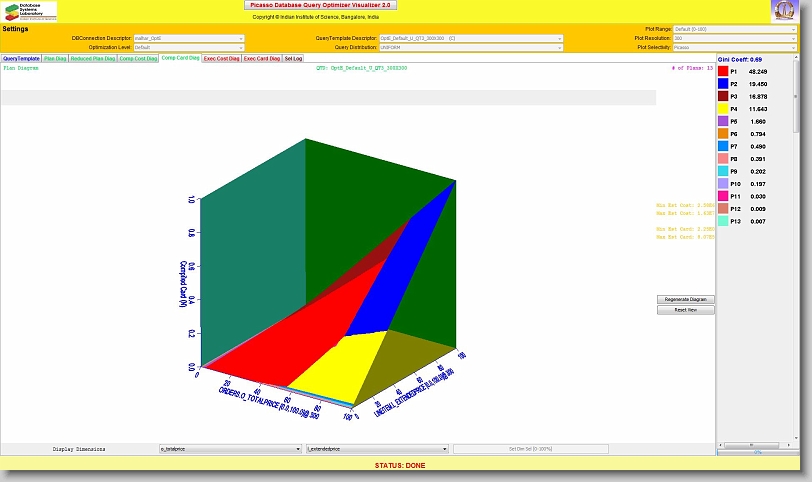Open the Reduced Plan Diag tab
812x482 pixels.
(92, 59)
